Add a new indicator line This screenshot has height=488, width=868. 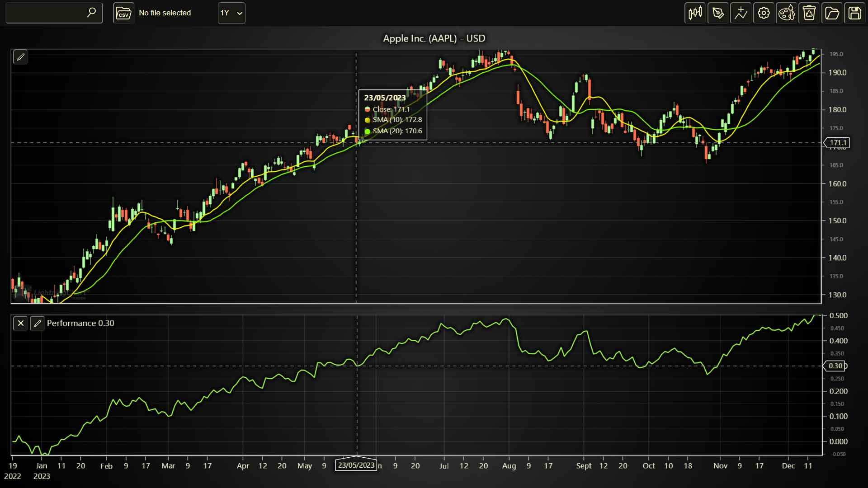[741, 13]
